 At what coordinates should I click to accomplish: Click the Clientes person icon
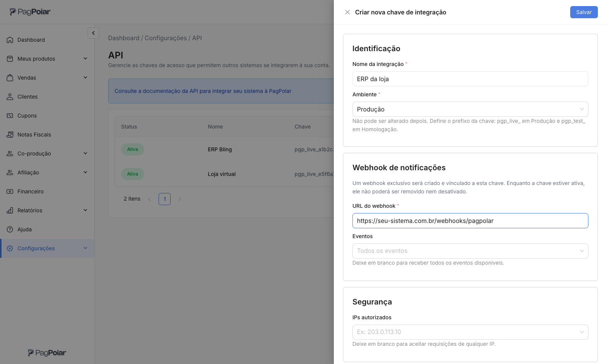pyautogui.click(x=10, y=97)
